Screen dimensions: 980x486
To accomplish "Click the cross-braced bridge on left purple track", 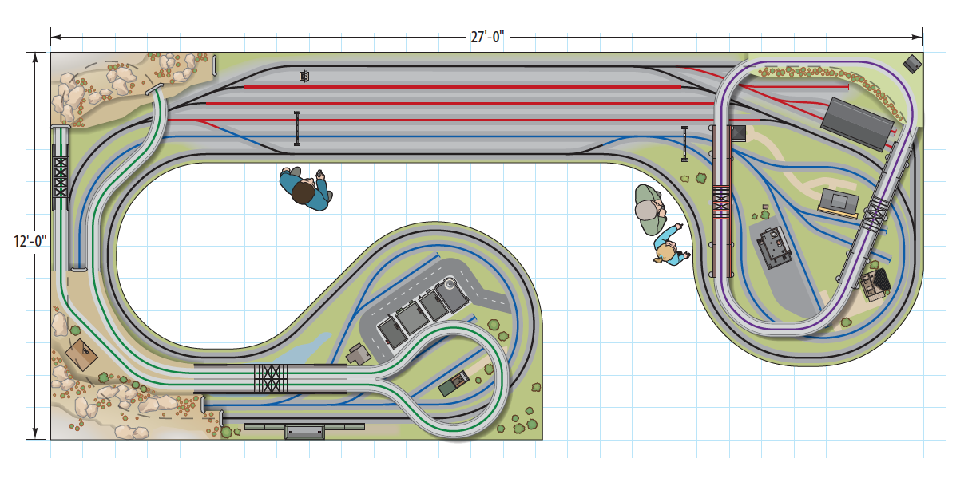I will 721,201.
